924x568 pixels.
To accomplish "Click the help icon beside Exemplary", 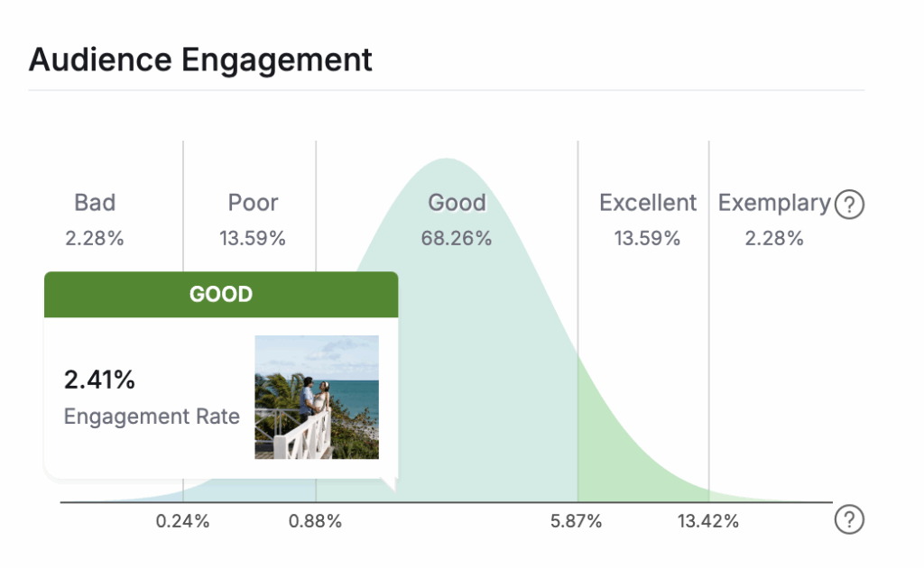I will 849,205.
